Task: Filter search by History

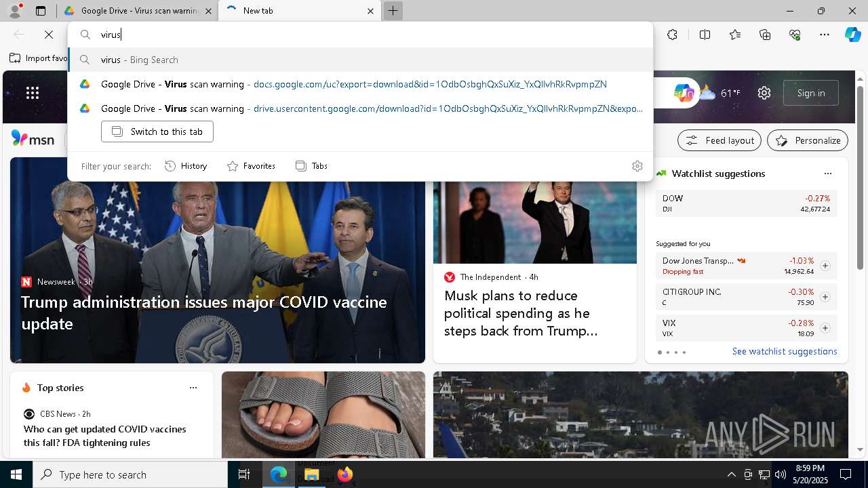Action: point(186,166)
